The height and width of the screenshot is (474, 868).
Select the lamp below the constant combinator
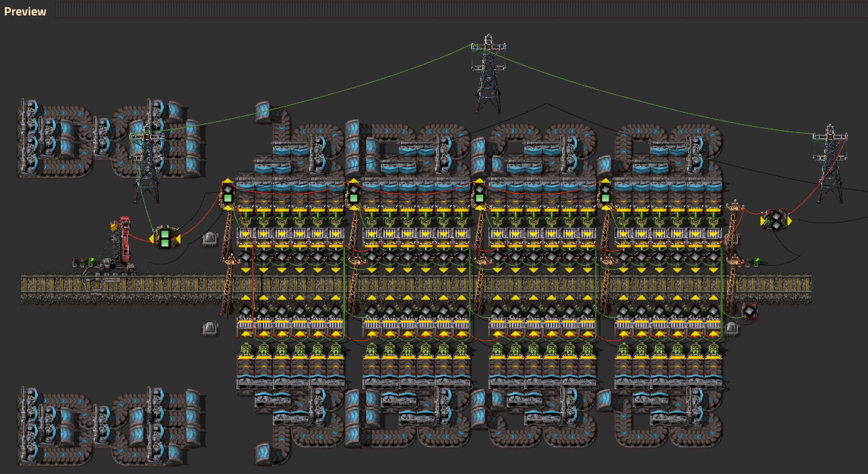[x=732, y=328]
